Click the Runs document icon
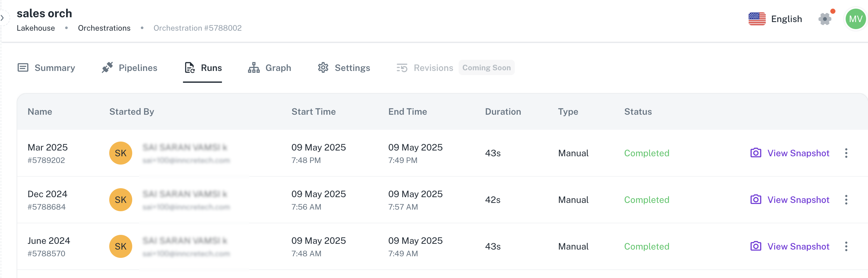Image resolution: width=868 pixels, height=278 pixels. [x=190, y=67]
